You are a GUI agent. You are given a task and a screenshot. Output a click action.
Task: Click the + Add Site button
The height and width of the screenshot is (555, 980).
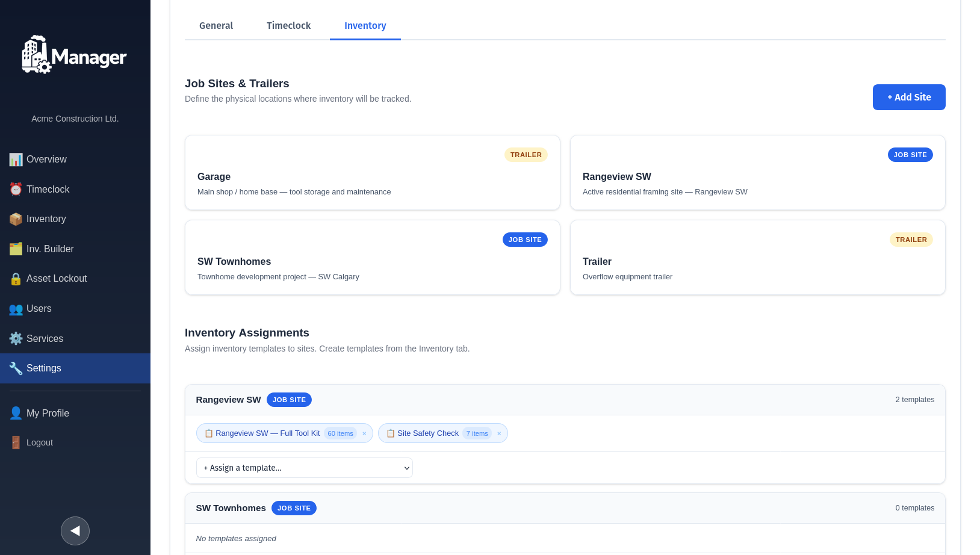coord(909,97)
